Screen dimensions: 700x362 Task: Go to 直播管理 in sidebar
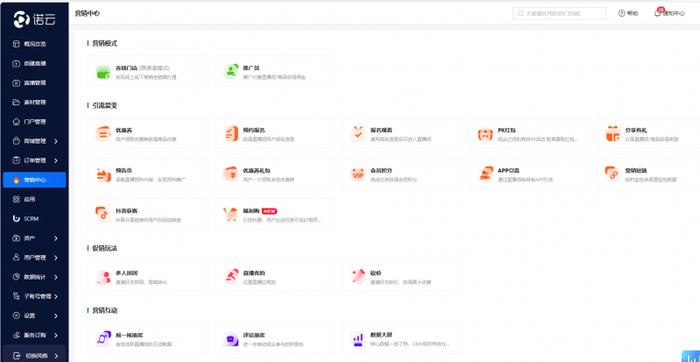[34, 83]
